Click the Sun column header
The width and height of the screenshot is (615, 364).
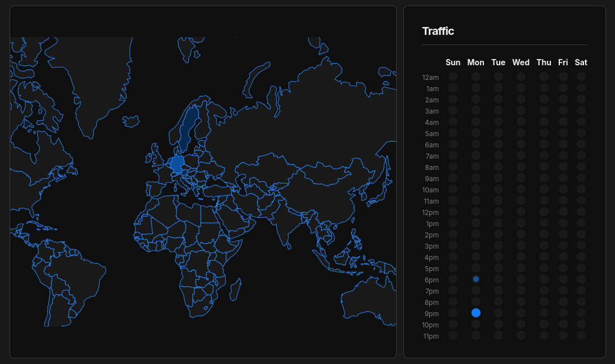453,62
